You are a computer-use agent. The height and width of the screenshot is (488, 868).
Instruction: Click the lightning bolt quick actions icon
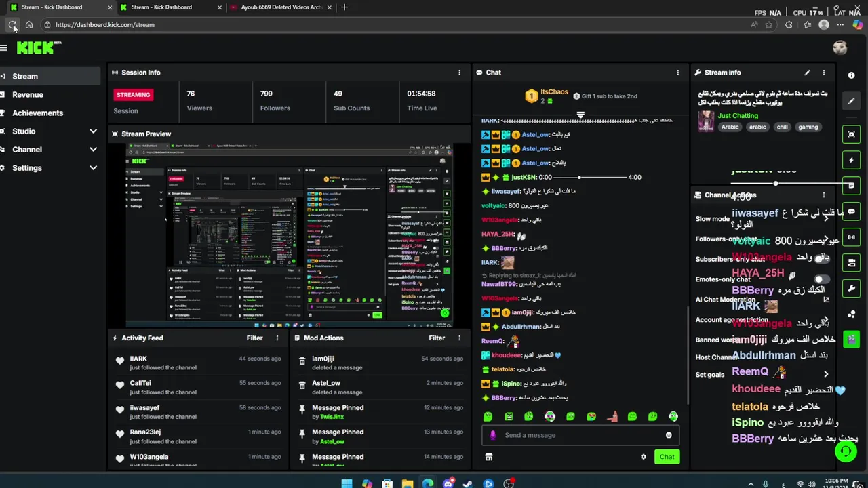pyautogui.click(x=852, y=160)
